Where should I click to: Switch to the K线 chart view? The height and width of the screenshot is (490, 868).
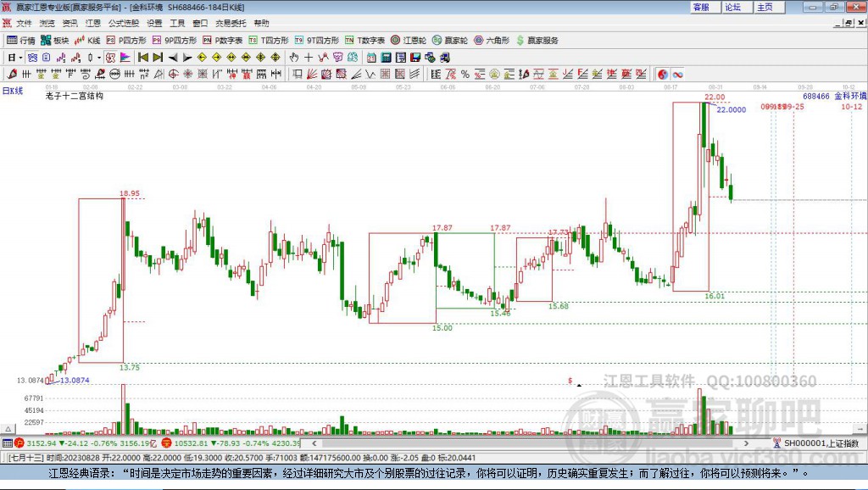pos(87,41)
